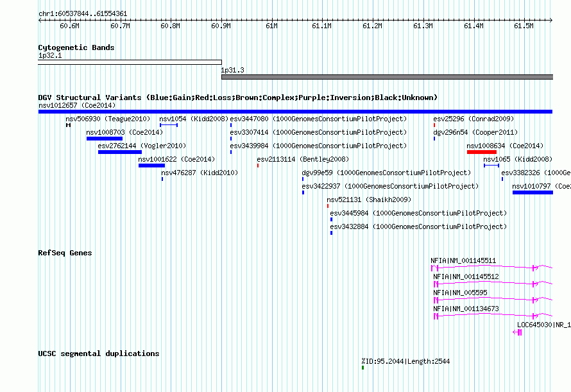Open variant esv3439984 label
This screenshot has width=571, height=392.
click(318, 146)
